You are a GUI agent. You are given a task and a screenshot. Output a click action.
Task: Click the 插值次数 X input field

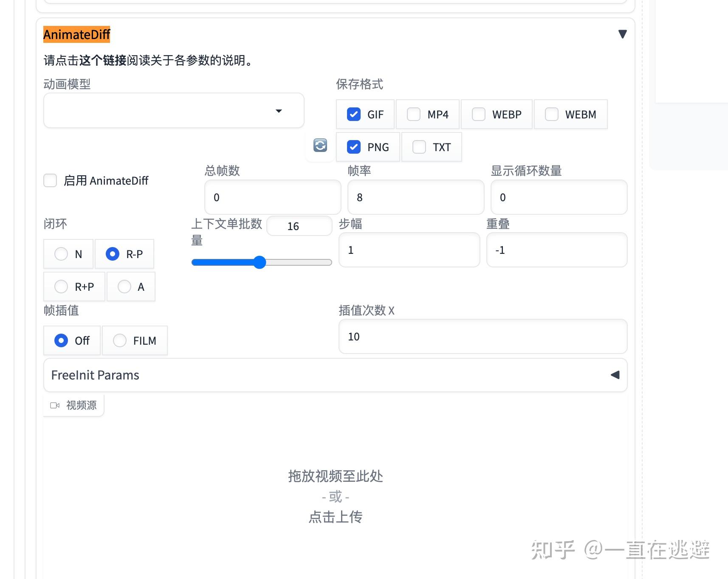click(x=483, y=337)
